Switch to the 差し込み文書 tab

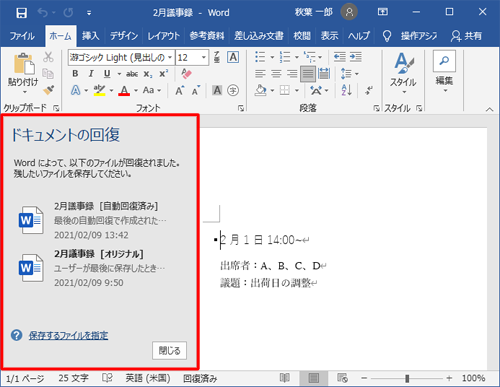(x=259, y=36)
